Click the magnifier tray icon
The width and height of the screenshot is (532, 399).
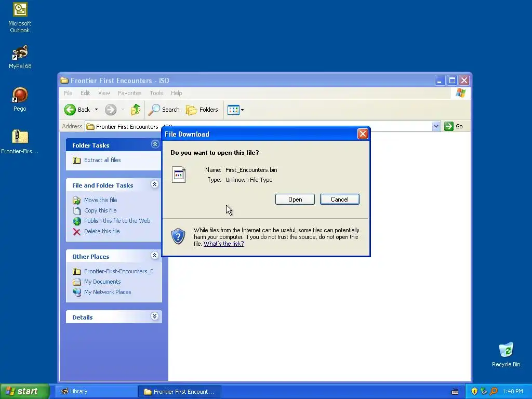click(x=494, y=391)
